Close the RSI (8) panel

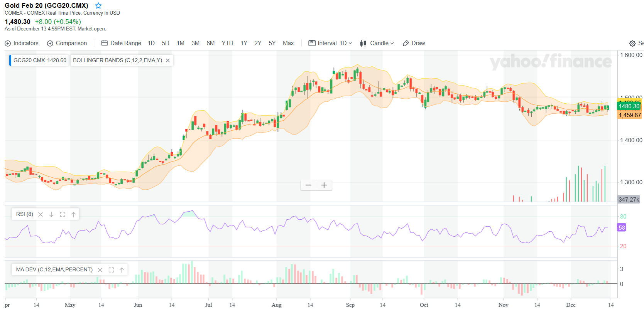[41, 214]
